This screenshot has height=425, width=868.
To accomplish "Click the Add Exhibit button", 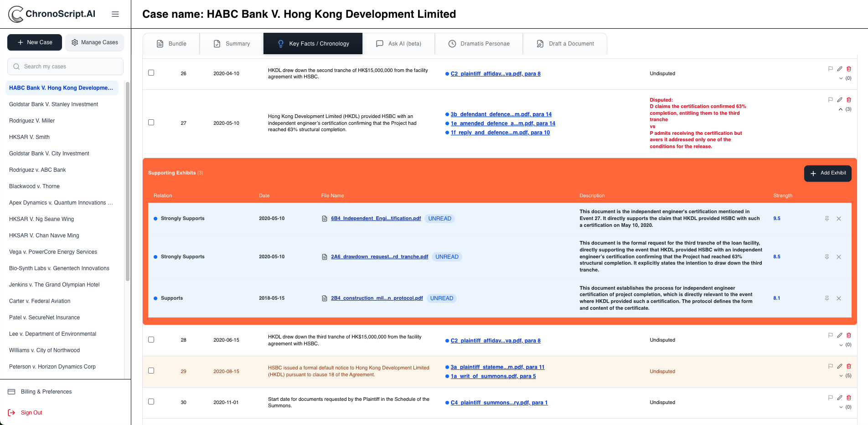I will [827, 173].
